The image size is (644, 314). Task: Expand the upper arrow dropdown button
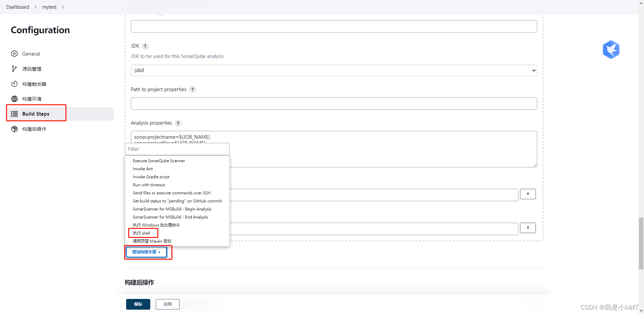point(528,194)
